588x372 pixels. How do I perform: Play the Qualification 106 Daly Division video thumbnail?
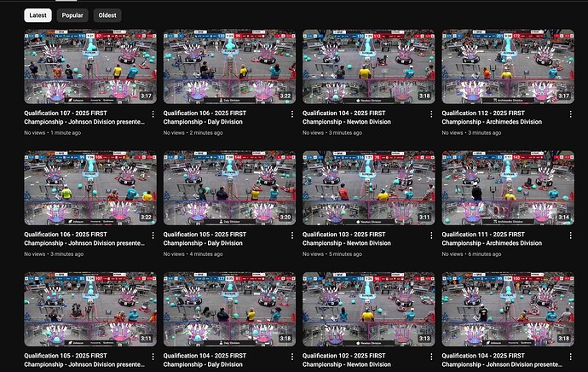click(x=229, y=67)
